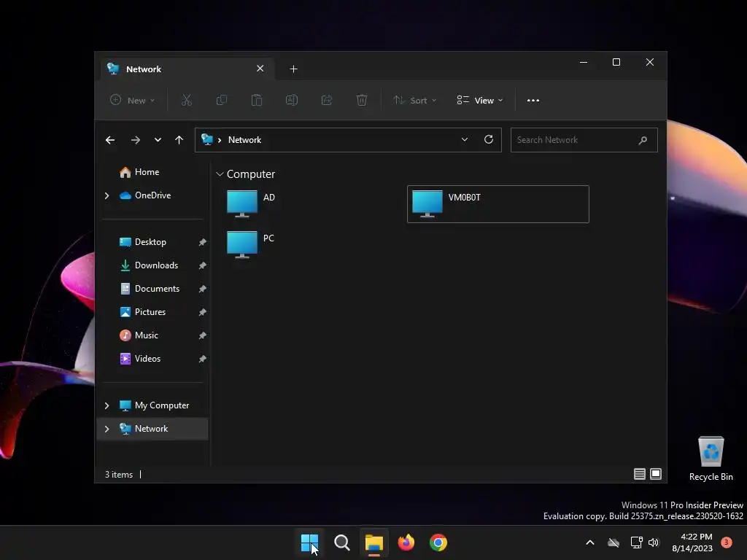
Task: Collapse the Computer group
Action: [220, 174]
